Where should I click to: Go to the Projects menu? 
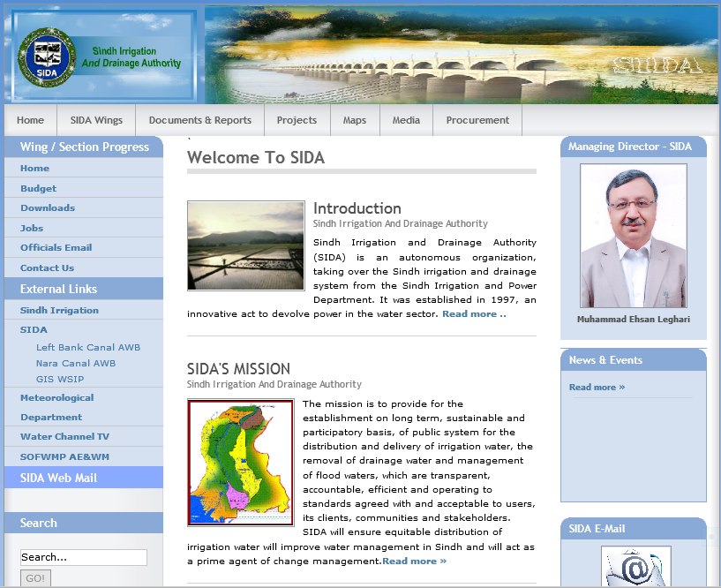[297, 120]
